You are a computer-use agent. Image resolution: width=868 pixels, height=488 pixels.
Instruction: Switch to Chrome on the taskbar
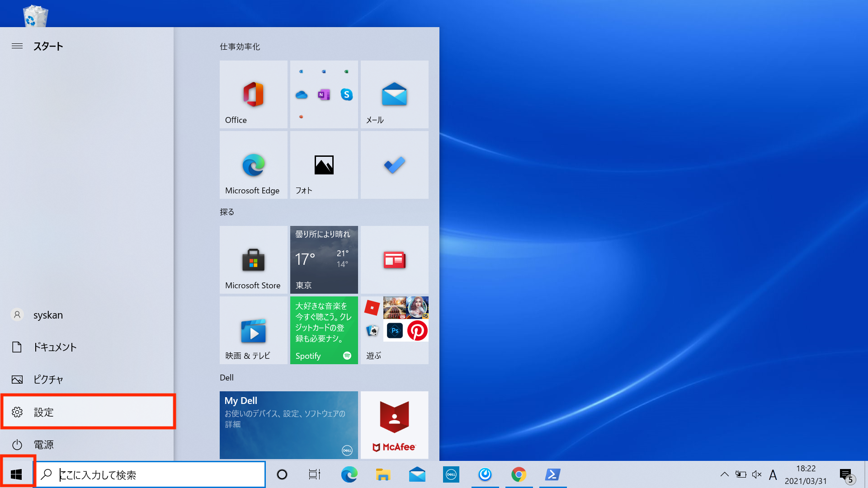[519, 474]
